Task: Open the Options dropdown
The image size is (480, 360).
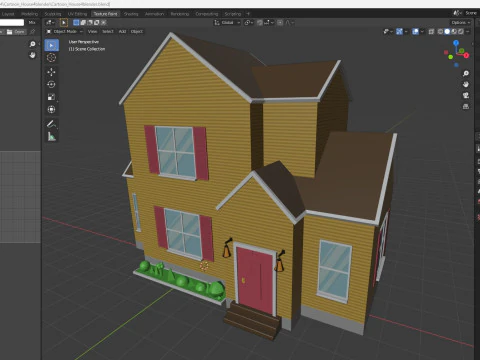Action: pyautogui.click(x=461, y=23)
